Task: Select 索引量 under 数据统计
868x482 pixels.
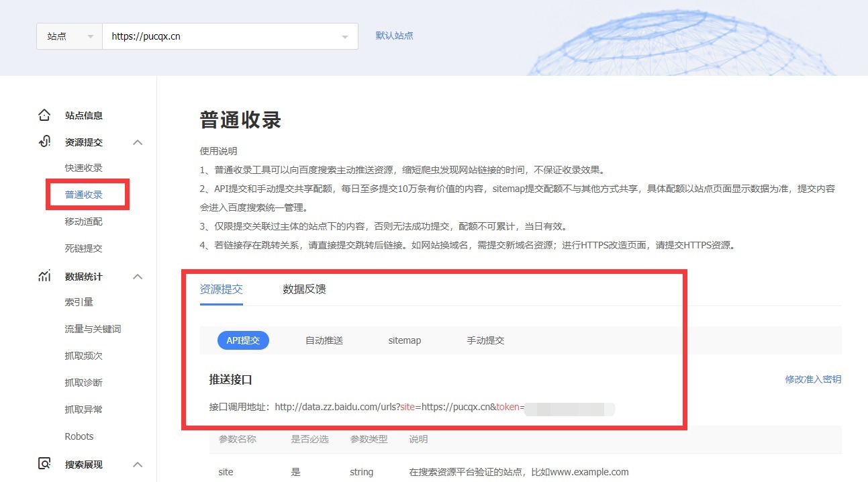Action: [x=79, y=301]
